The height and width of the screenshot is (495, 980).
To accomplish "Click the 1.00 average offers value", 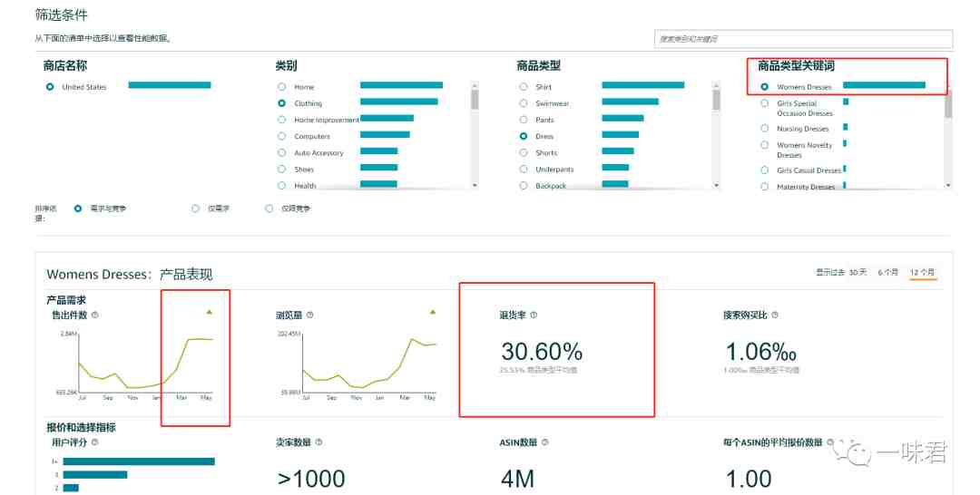I will (748, 480).
